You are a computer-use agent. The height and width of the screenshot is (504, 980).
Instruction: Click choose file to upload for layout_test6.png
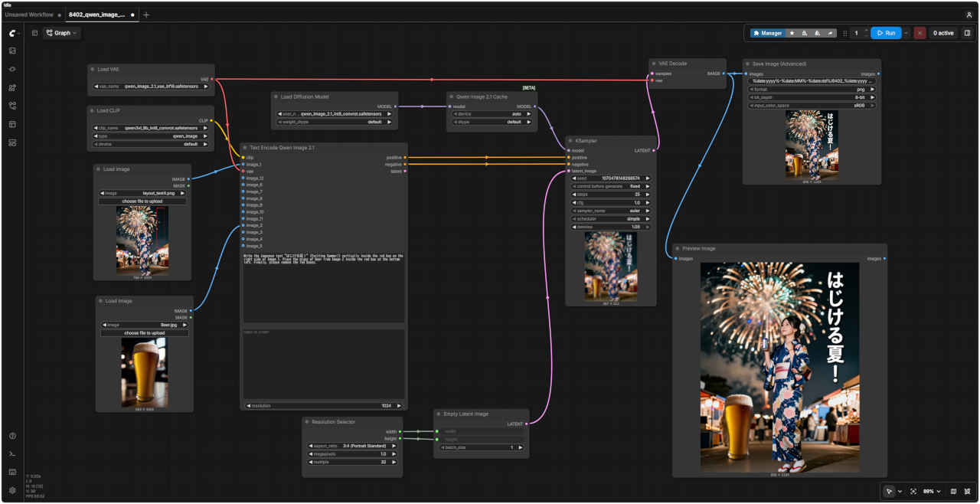(x=143, y=201)
